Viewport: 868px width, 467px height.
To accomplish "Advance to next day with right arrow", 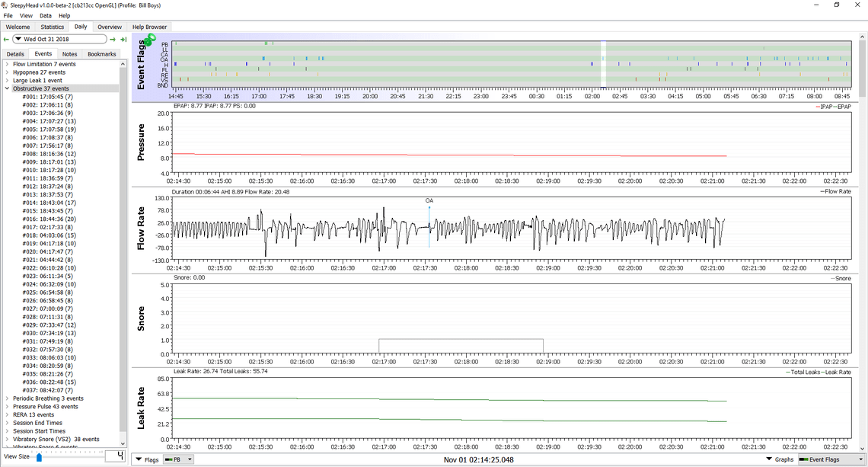I will [111, 39].
